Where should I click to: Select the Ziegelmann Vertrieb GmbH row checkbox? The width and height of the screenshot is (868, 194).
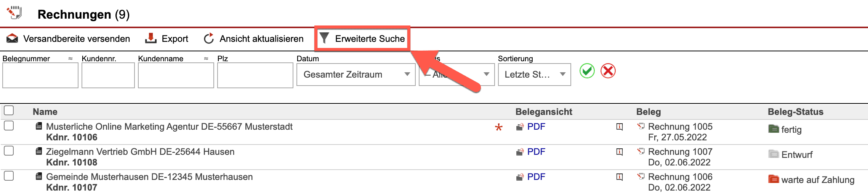9,151
